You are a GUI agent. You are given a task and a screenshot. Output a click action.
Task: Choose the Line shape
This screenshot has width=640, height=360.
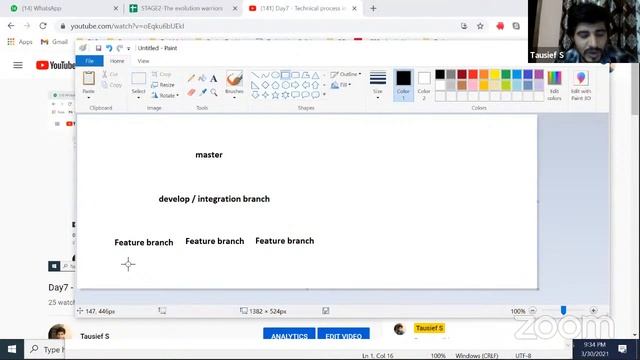[255, 75]
